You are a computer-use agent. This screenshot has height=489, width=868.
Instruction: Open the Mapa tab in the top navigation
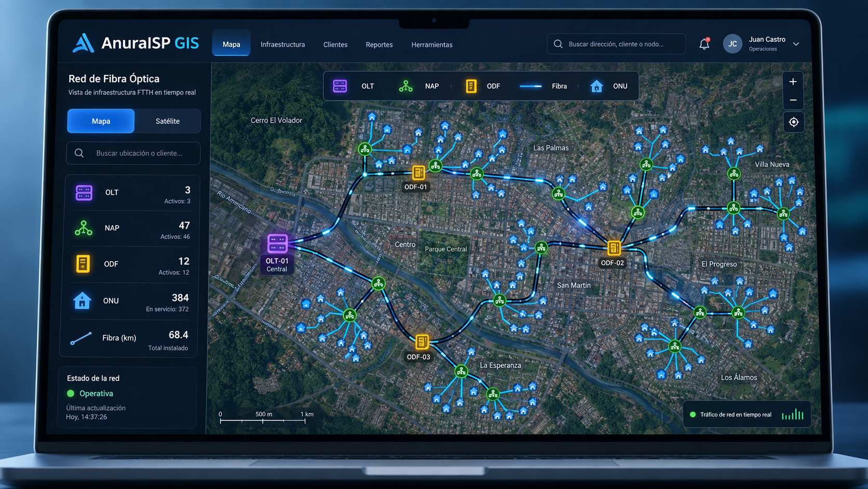pos(231,44)
